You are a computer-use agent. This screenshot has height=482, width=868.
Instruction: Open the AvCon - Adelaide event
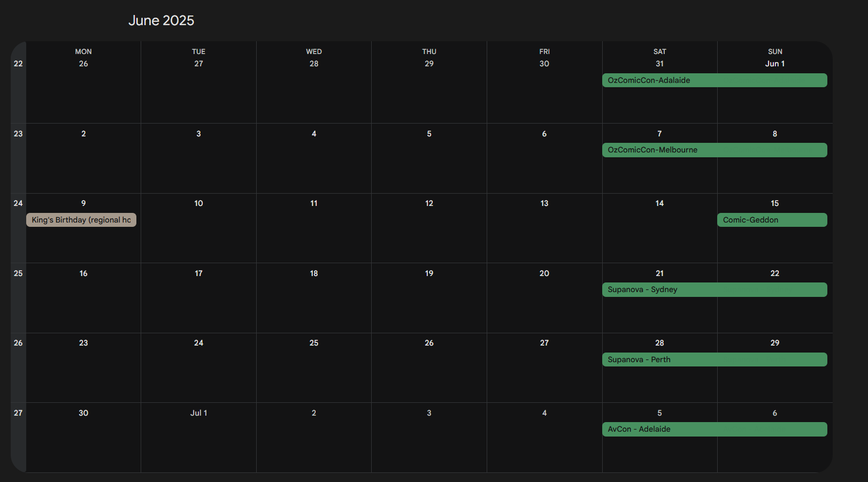pyautogui.click(x=714, y=429)
